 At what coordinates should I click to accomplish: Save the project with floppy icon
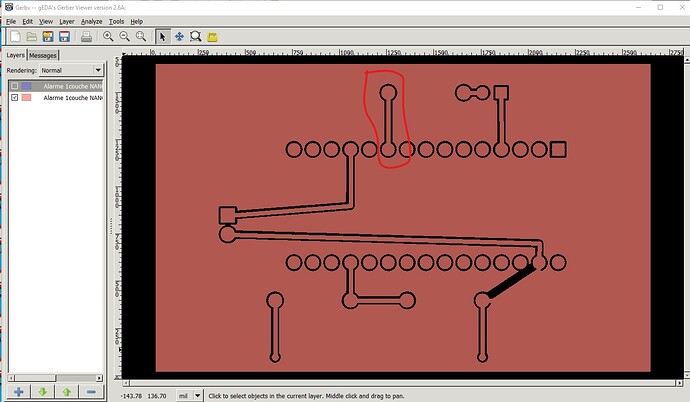click(x=64, y=37)
